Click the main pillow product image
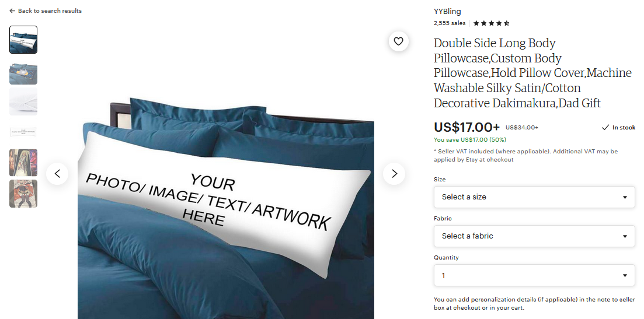Image resolution: width=644 pixels, height=319 pixels. [x=226, y=208]
